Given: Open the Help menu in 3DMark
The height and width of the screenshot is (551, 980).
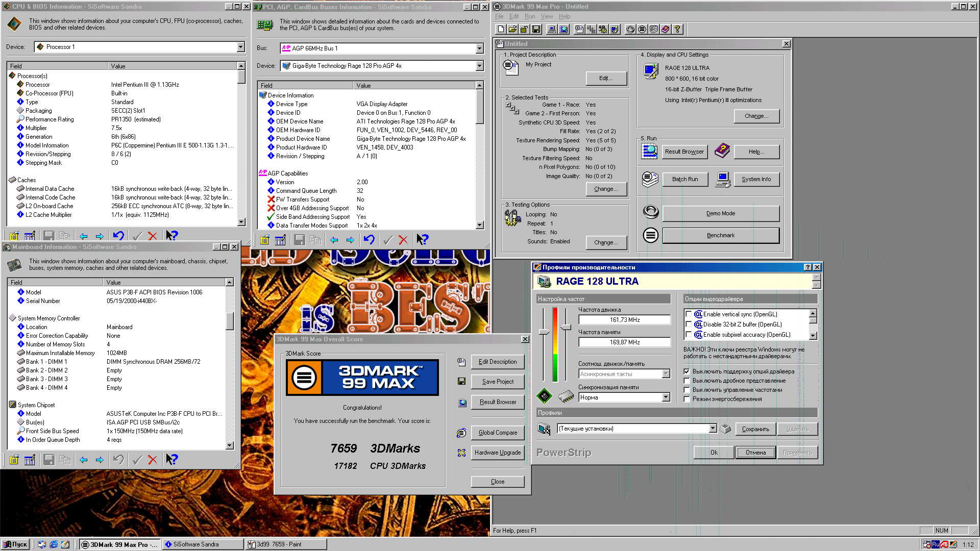Looking at the screenshot, I should click(x=564, y=16).
